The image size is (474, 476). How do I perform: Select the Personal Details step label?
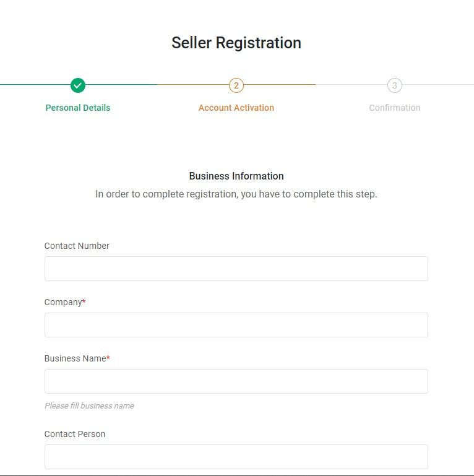point(78,108)
